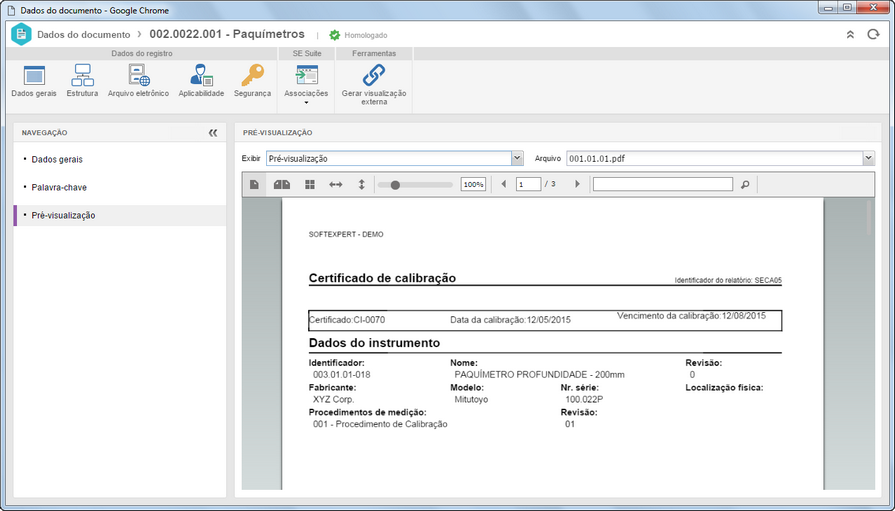This screenshot has height=511, width=895.
Task: Click the search magnifier icon
Action: [x=745, y=184]
